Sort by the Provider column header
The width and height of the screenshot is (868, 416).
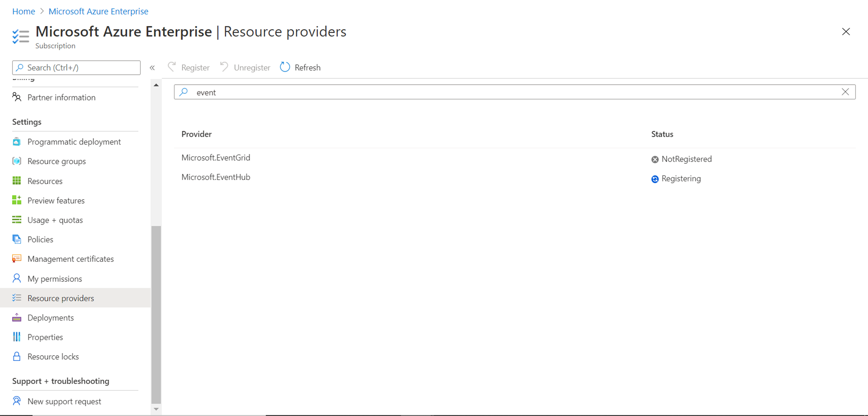click(197, 134)
